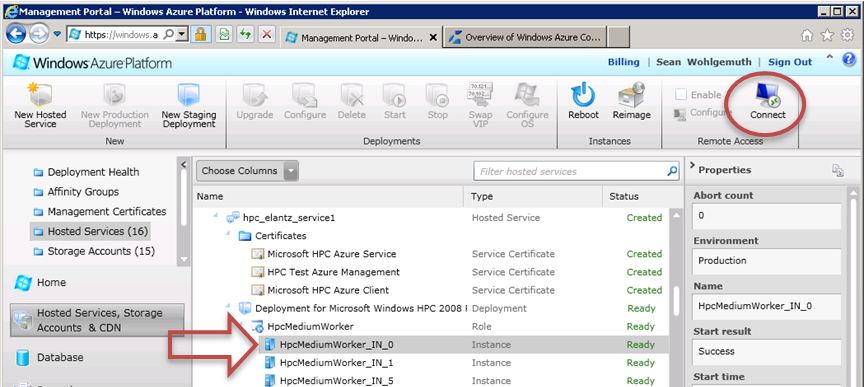Click the Sign Out link
The width and height of the screenshot is (867, 387).
790,62
